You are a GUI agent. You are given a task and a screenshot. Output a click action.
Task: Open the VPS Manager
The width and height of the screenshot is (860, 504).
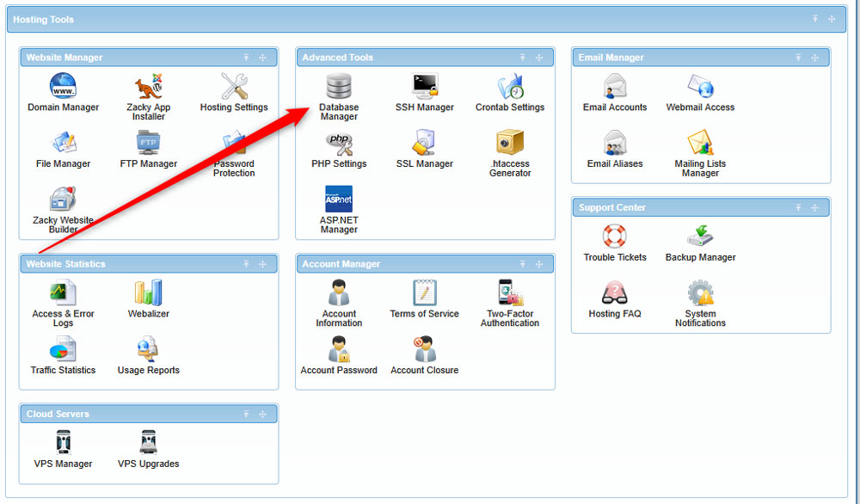click(63, 446)
